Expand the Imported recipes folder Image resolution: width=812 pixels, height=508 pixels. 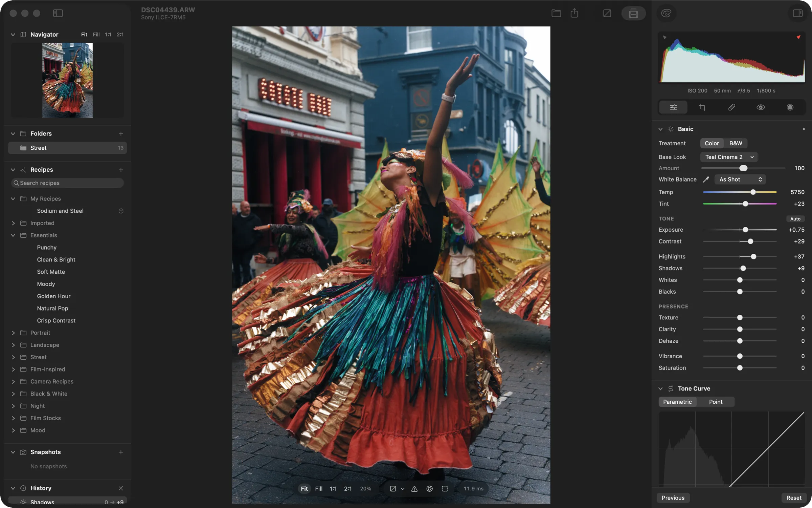tap(13, 223)
